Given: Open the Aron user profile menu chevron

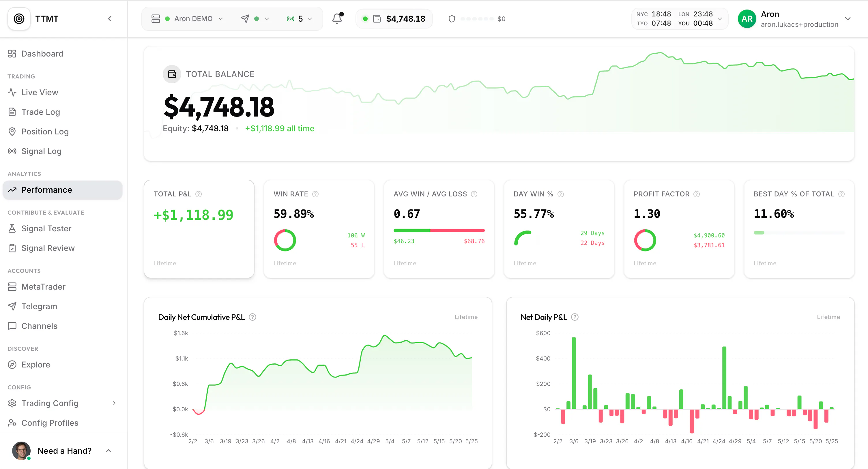Looking at the screenshot, I should point(848,19).
